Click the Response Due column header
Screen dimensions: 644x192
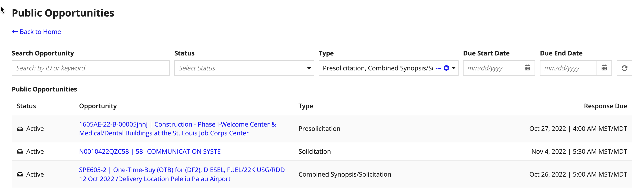605,106
